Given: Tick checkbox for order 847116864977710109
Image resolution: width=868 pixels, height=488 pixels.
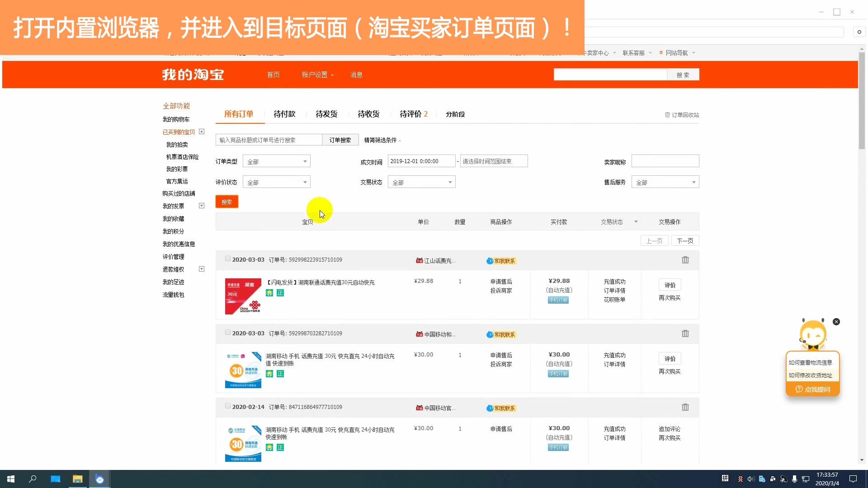Looking at the screenshot, I should click(x=228, y=406).
